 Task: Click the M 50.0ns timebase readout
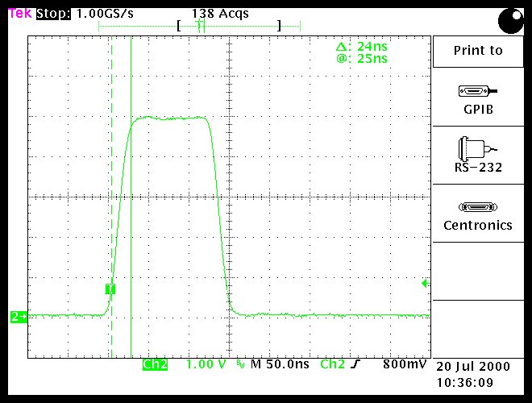(x=280, y=364)
